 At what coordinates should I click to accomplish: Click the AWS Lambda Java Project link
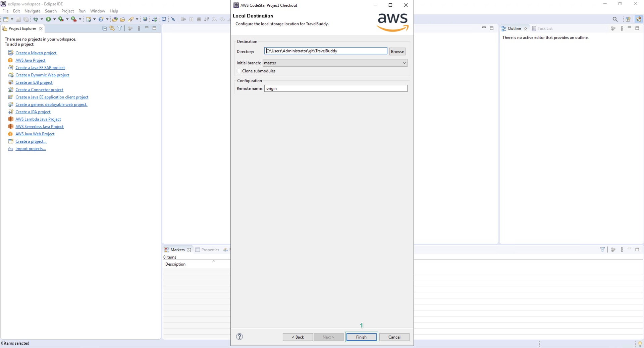click(x=38, y=119)
